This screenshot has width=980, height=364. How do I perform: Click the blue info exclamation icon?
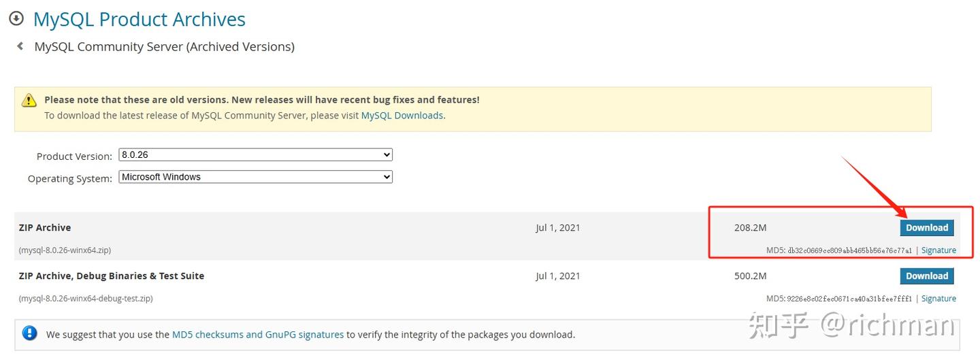pos(29,333)
